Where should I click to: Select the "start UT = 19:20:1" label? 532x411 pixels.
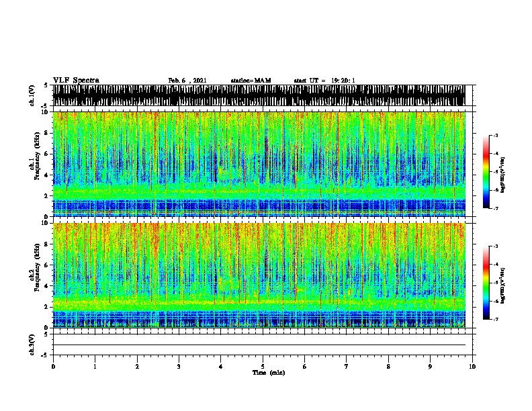coord(324,81)
